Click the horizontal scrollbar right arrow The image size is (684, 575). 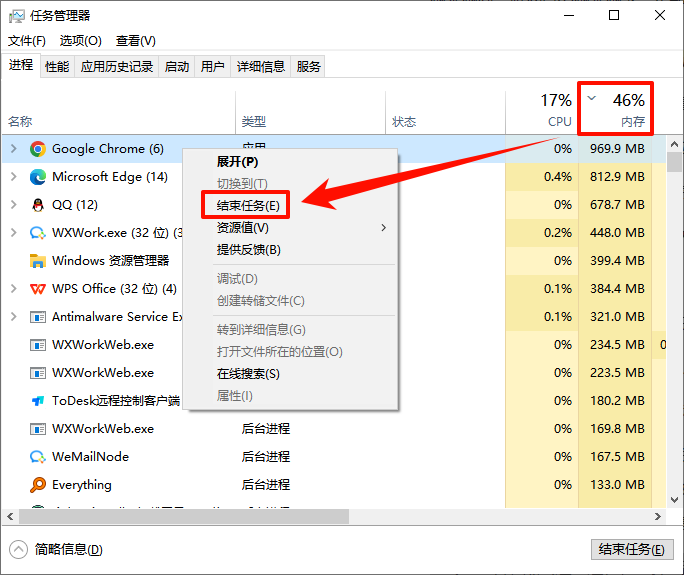tap(658, 517)
